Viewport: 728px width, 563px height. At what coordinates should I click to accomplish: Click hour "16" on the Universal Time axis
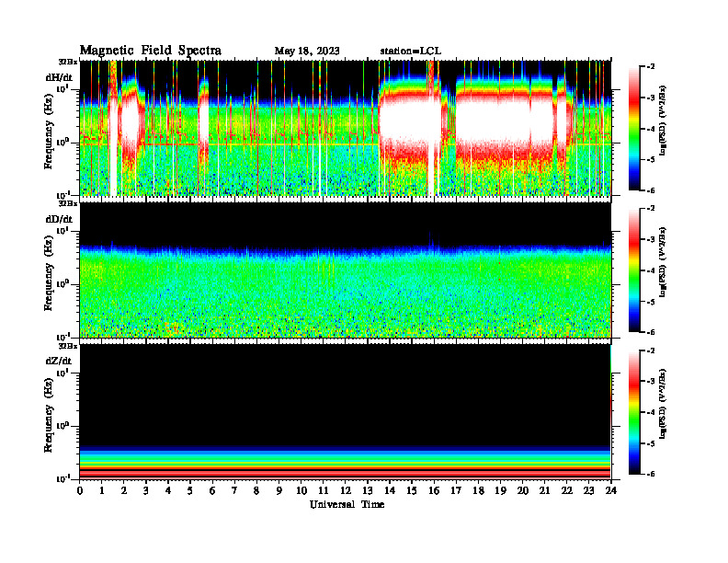[x=434, y=490]
